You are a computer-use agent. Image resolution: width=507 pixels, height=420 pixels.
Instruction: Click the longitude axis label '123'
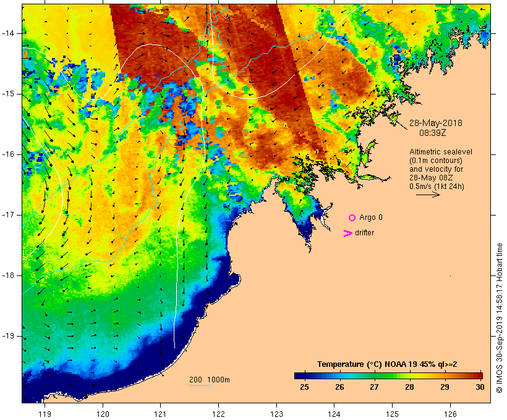click(x=276, y=414)
